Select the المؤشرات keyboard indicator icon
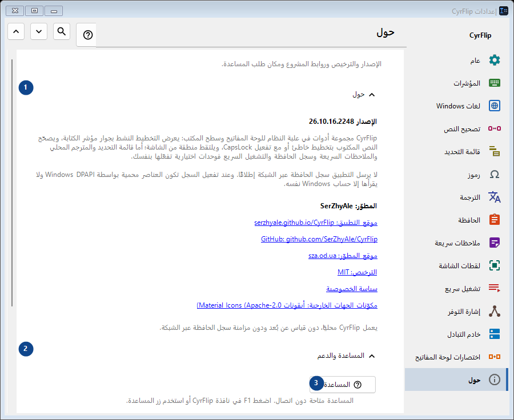 [x=495, y=83]
